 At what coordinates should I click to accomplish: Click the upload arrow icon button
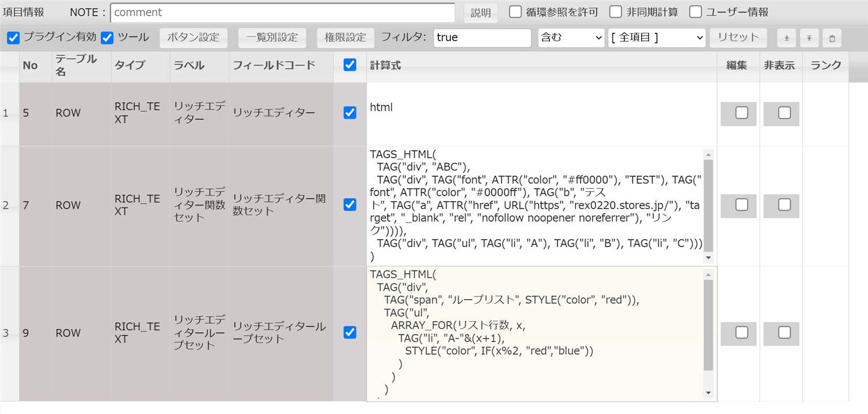809,38
